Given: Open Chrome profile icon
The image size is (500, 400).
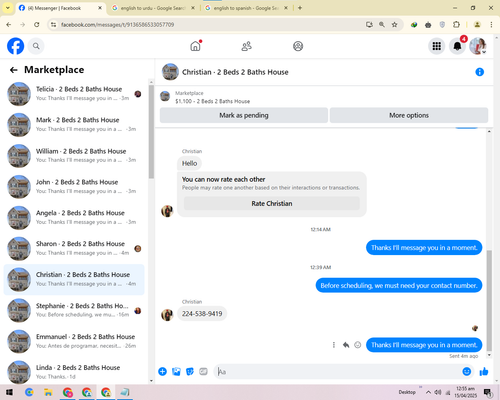Looking at the screenshot, I should [x=477, y=24].
